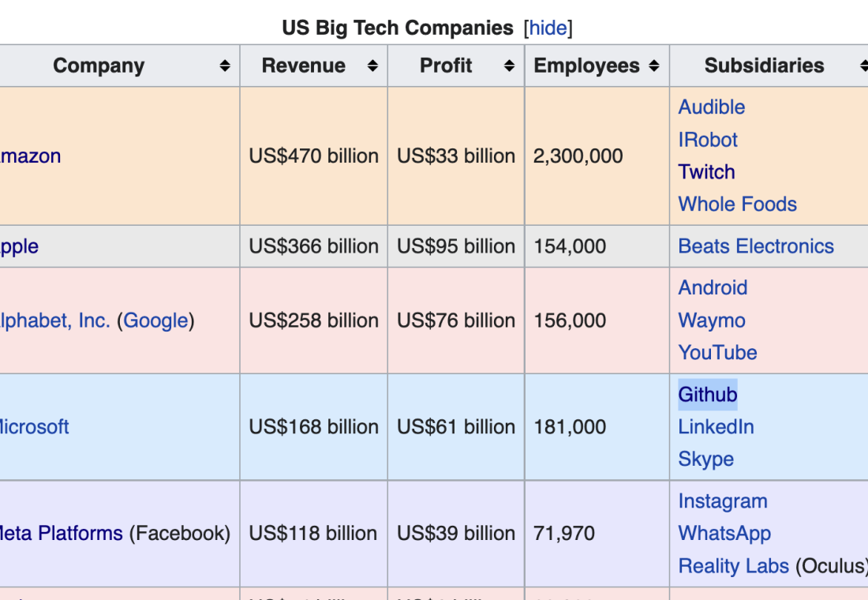Viewport: 868px width, 600px height.
Task: Open the Google link in parentheses
Action: [x=155, y=321]
